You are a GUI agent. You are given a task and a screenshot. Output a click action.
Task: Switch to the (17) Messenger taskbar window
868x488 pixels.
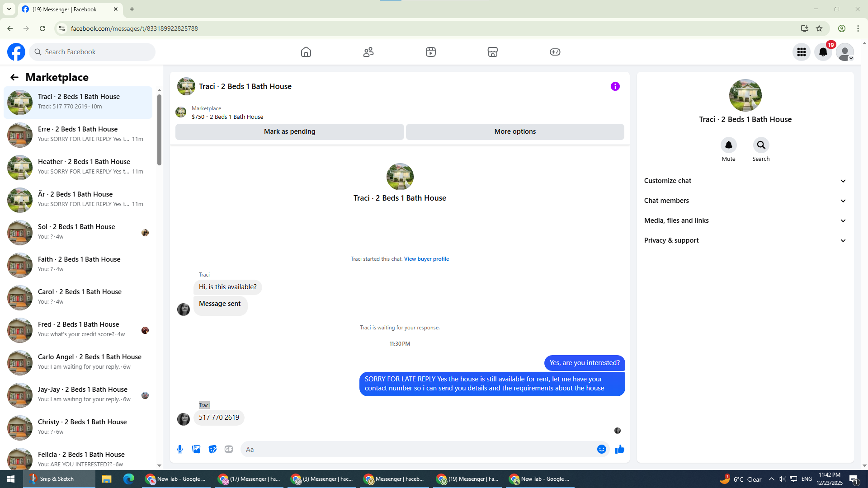249,479
